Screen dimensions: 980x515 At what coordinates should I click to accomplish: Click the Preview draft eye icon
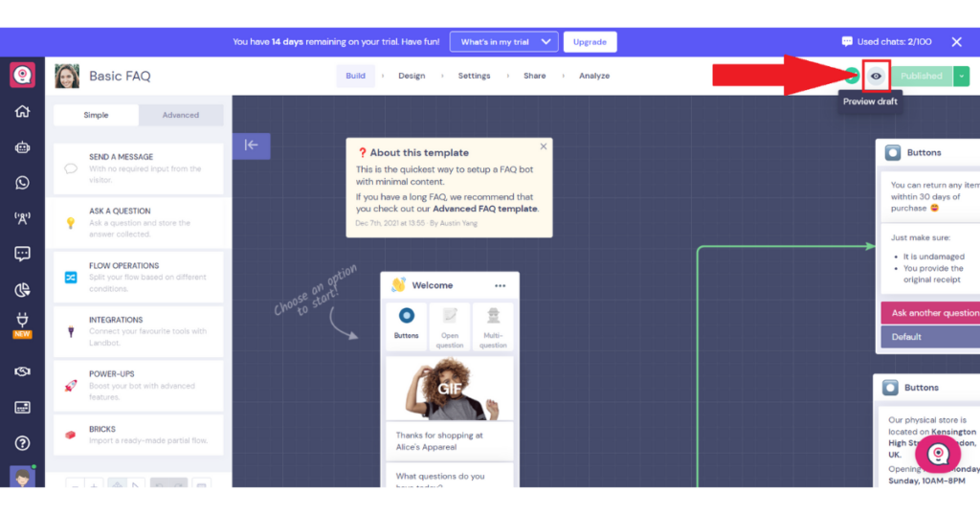tap(876, 77)
